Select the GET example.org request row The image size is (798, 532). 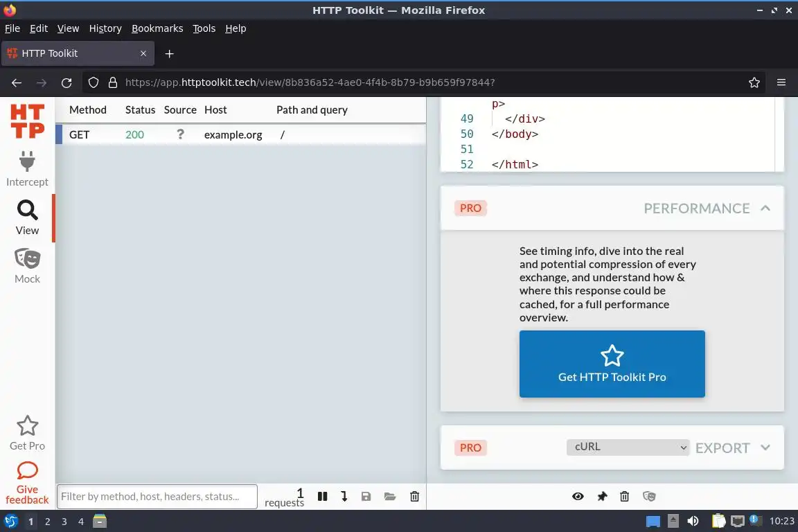240,134
